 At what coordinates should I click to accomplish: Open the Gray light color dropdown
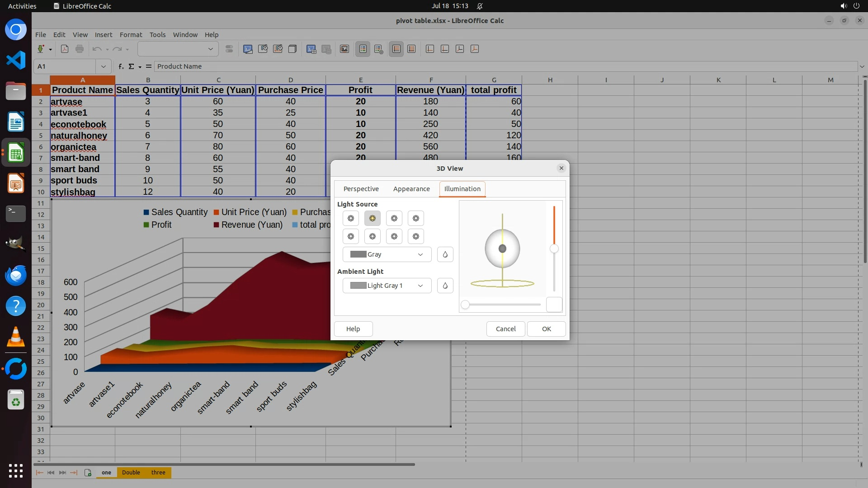click(x=387, y=254)
